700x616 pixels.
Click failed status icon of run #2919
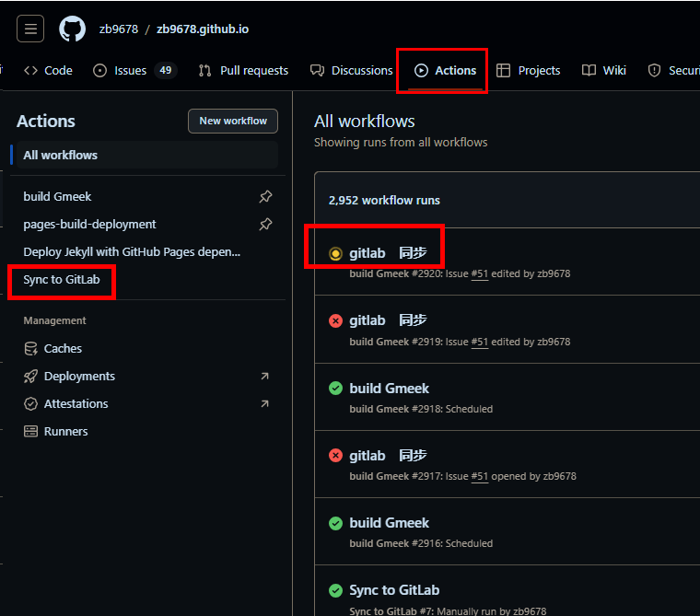(335, 321)
